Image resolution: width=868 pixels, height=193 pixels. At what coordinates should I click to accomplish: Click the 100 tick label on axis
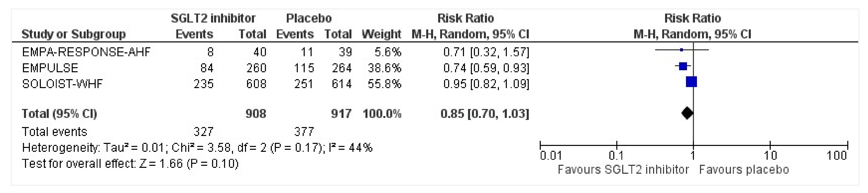pos(837,156)
